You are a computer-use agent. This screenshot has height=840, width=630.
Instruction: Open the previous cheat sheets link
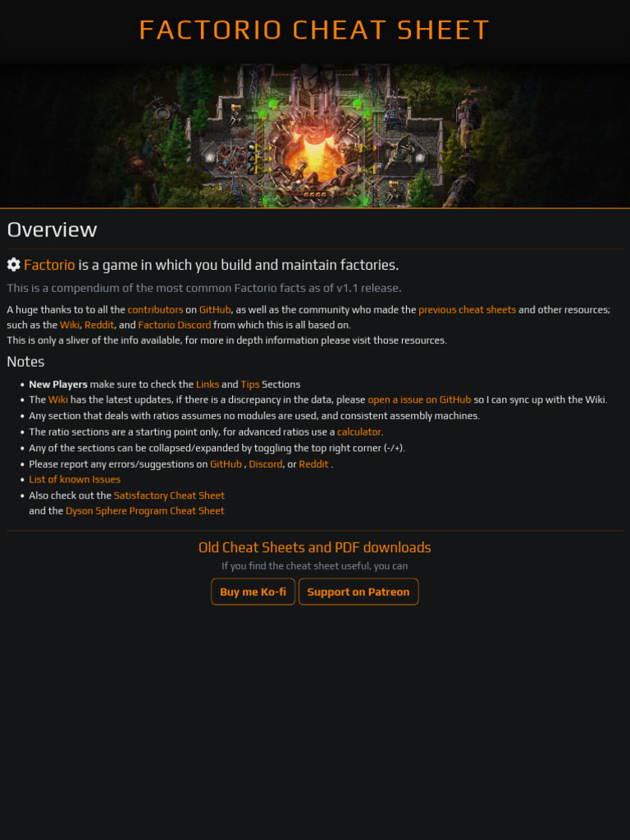467,309
